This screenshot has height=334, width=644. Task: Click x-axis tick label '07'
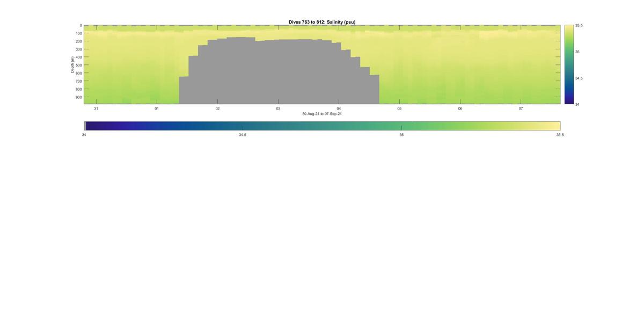(521, 108)
